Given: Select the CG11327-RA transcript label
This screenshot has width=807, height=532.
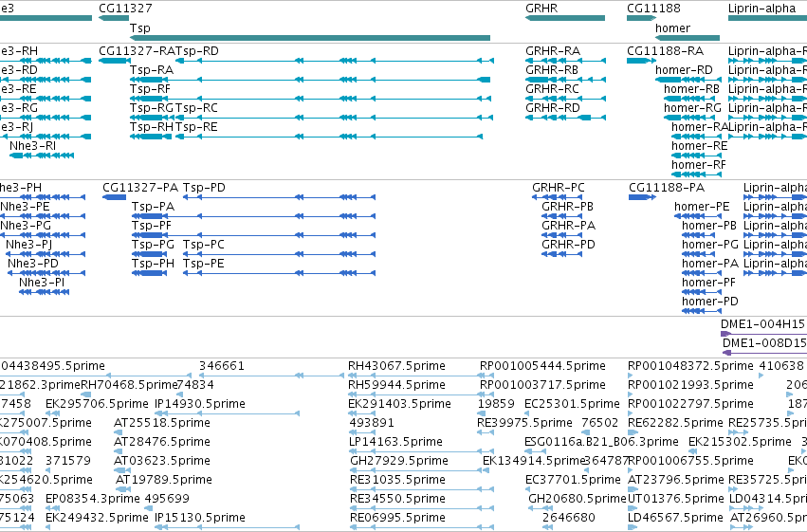Looking at the screenshot, I should coord(137,51).
